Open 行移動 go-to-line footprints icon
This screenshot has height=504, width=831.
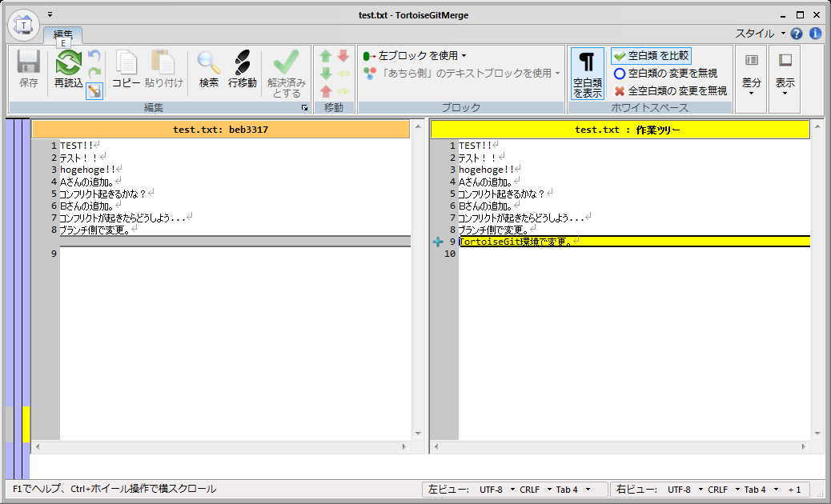click(x=243, y=69)
